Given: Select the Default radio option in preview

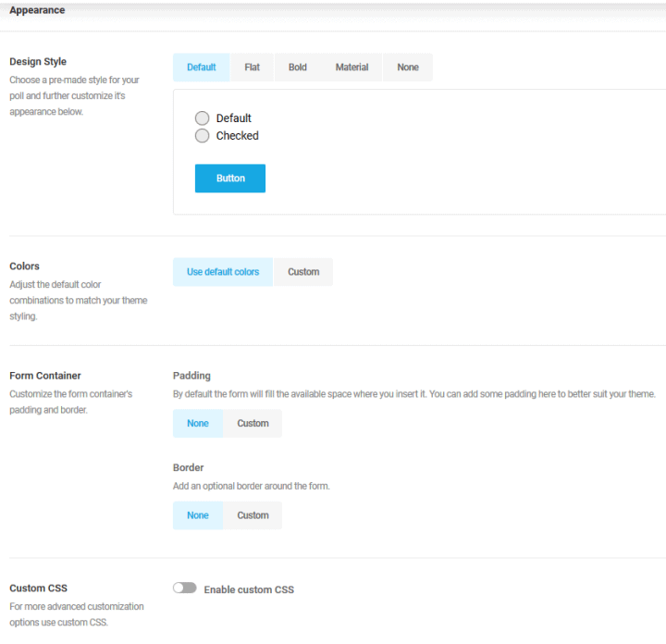Looking at the screenshot, I should 203,118.
